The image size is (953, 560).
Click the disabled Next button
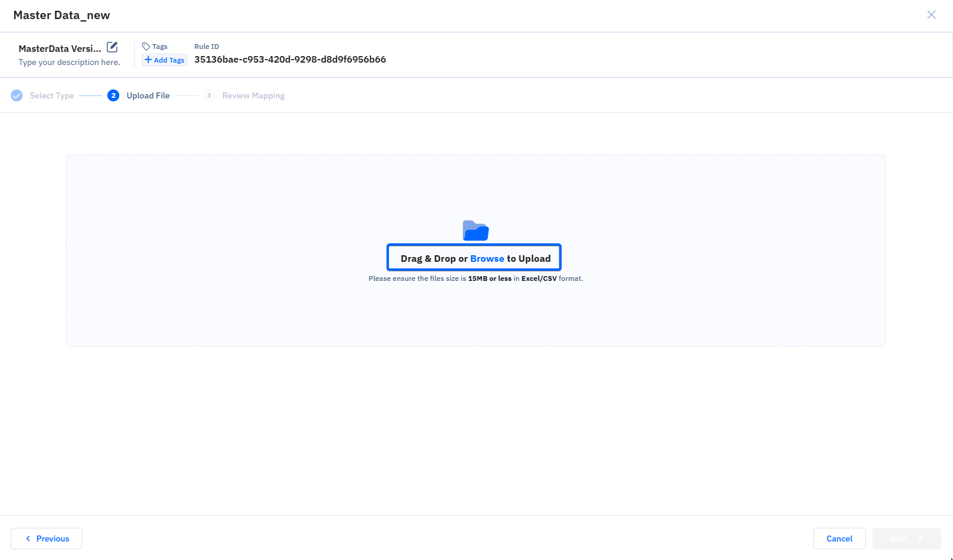tap(906, 539)
